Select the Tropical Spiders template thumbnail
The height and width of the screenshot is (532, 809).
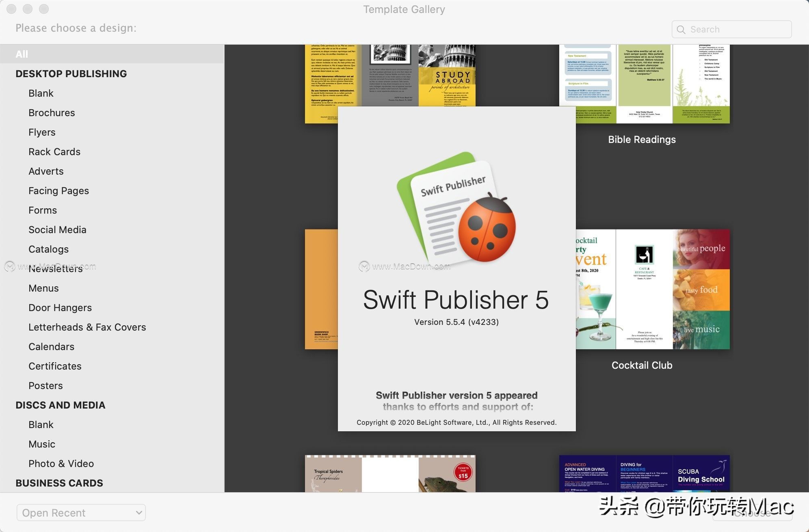point(390,474)
